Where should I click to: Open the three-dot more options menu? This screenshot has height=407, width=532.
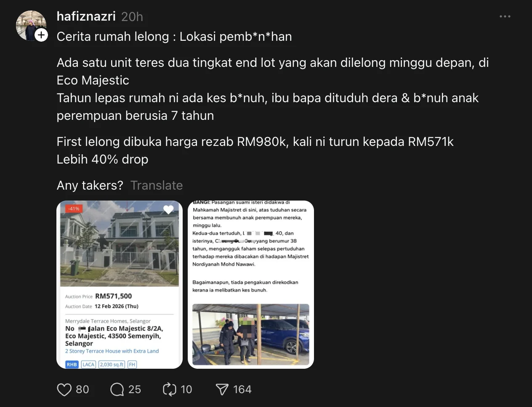[x=505, y=16]
